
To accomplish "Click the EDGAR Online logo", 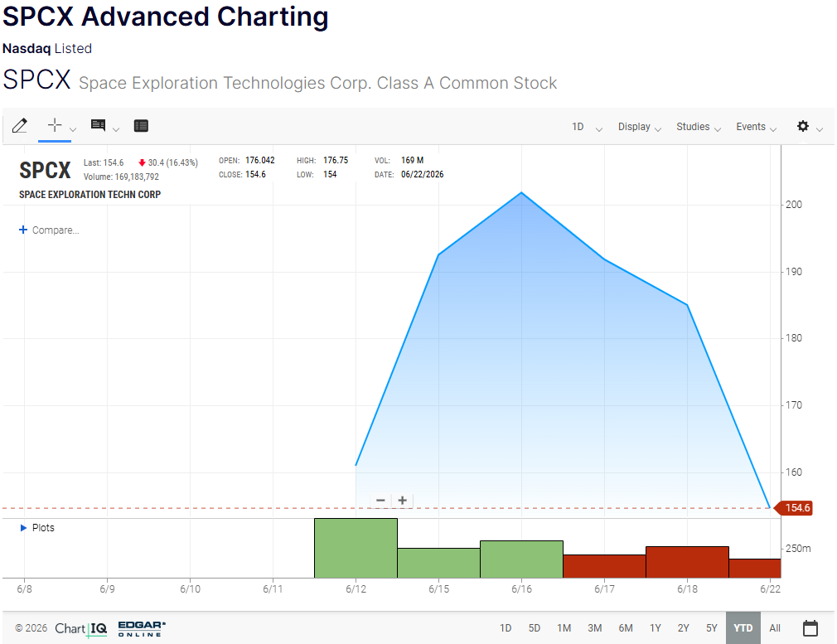I will click(142, 628).
